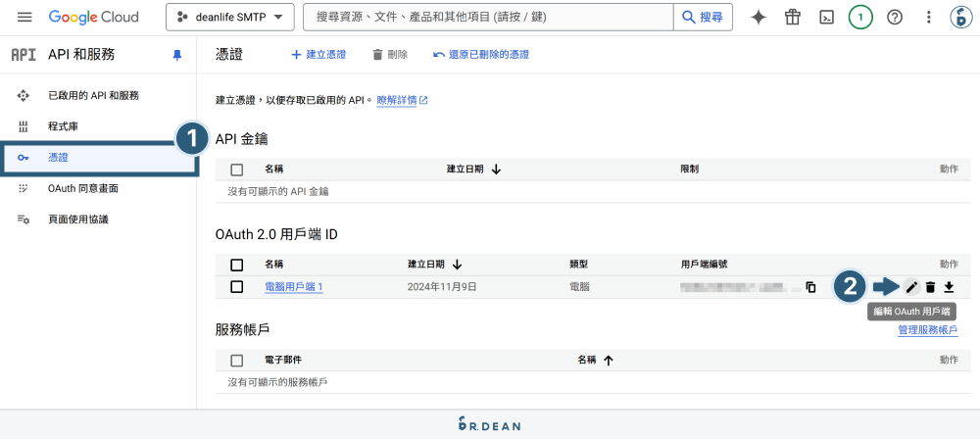Click the 程式庫 library icon

pyautogui.click(x=24, y=127)
